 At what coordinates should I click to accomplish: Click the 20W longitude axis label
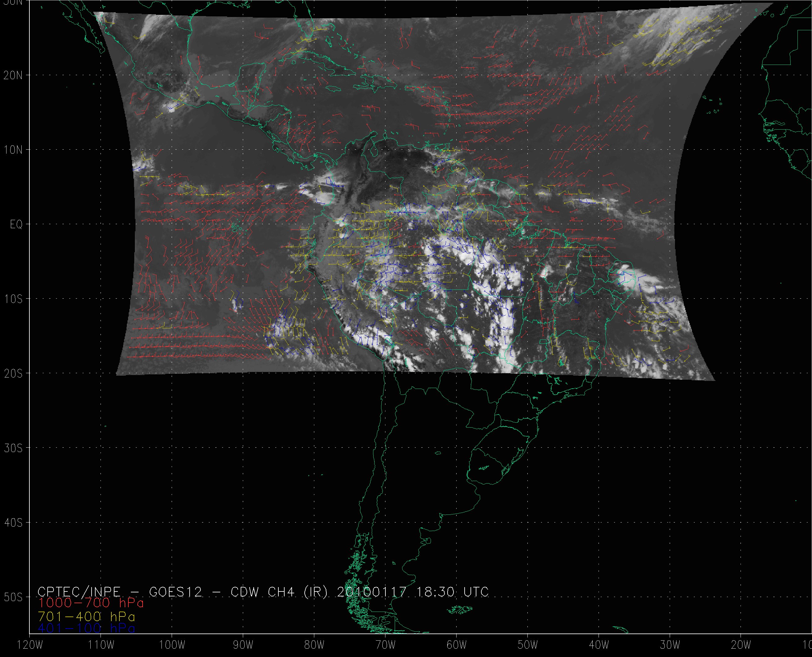[x=741, y=645]
